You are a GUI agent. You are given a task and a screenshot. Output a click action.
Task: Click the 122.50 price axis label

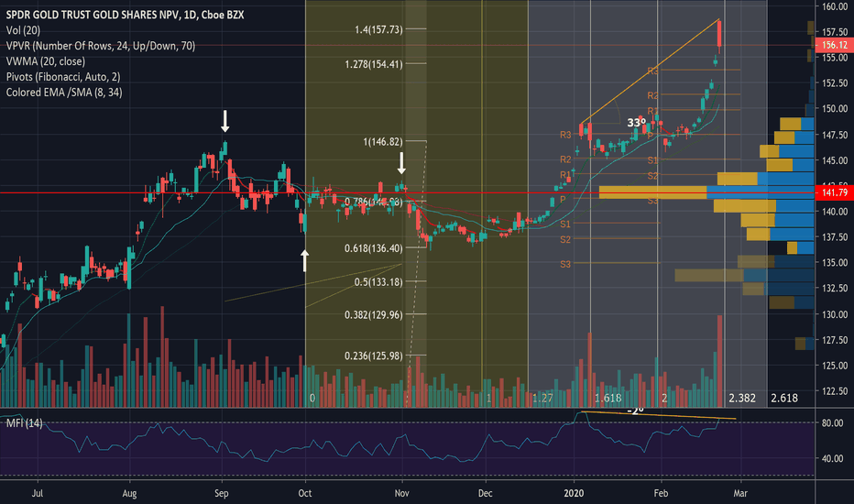coord(835,391)
